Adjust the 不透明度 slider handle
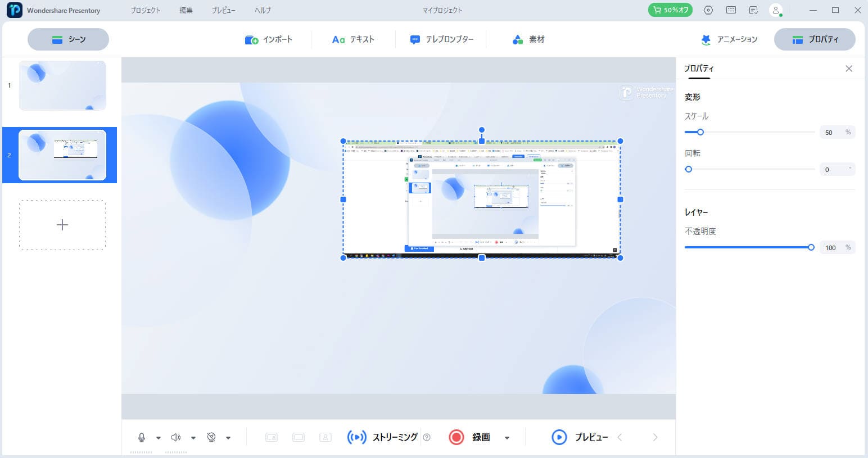This screenshot has width=868, height=458. 811,247
